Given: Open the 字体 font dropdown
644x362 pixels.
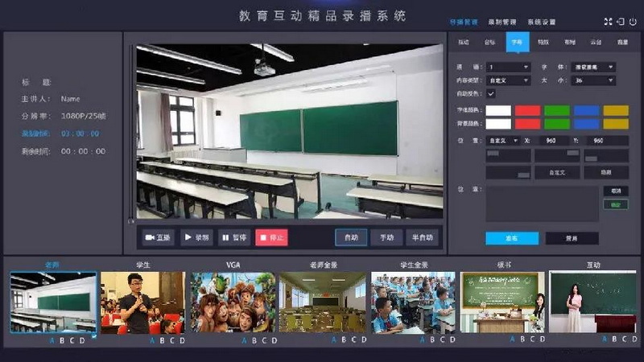Looking at the screenshot, I should pos(593,67).
